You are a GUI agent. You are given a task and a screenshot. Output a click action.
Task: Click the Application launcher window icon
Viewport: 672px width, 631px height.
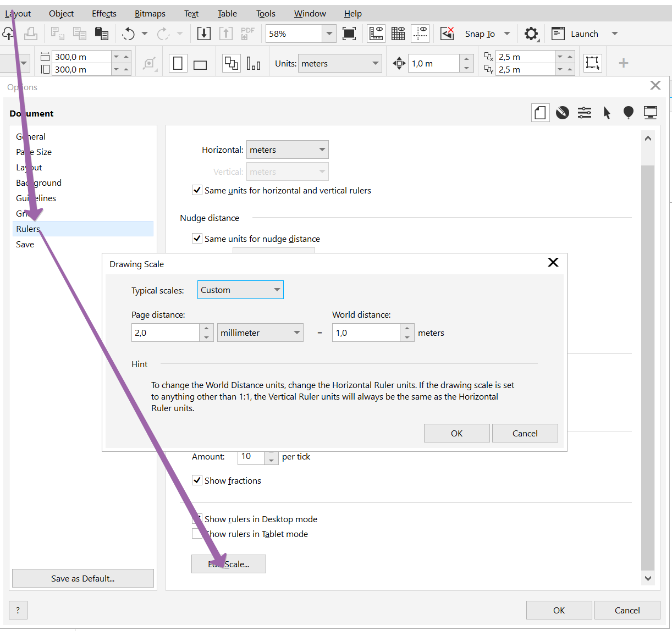point(558,34)
